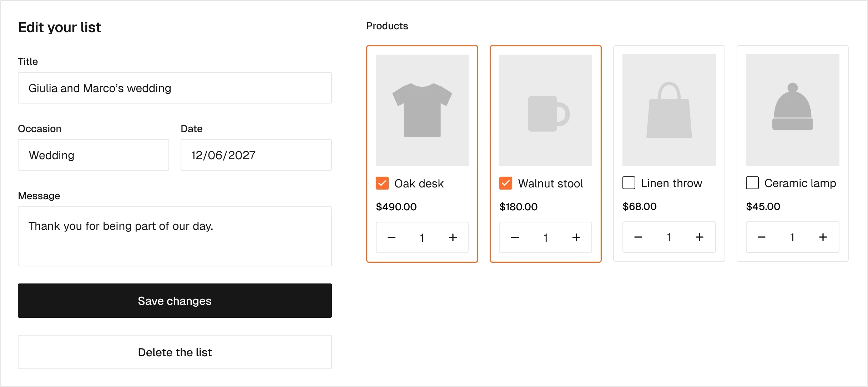View the bag image of Linen throw

pyautogui.click(x=669, y=110)
